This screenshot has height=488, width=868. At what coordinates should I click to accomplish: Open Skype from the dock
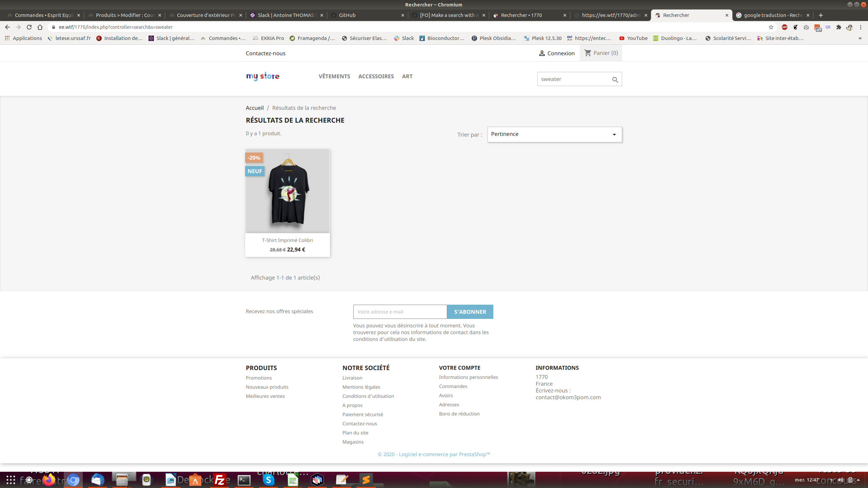pyautogui.click(x=269, y=480)
